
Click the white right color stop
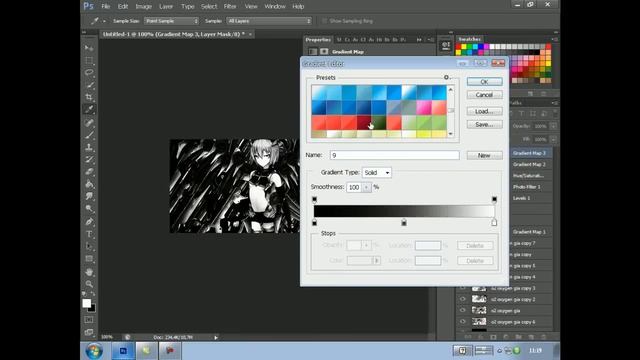[494, 222]
